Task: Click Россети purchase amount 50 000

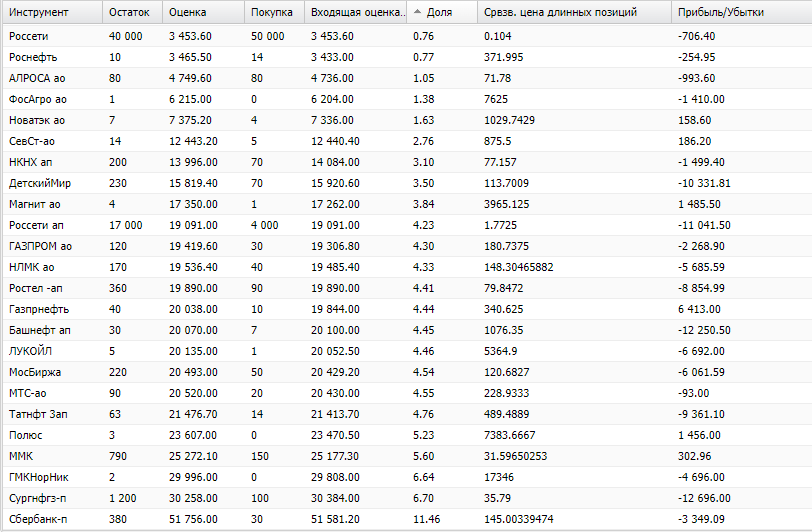Action: 267,36
